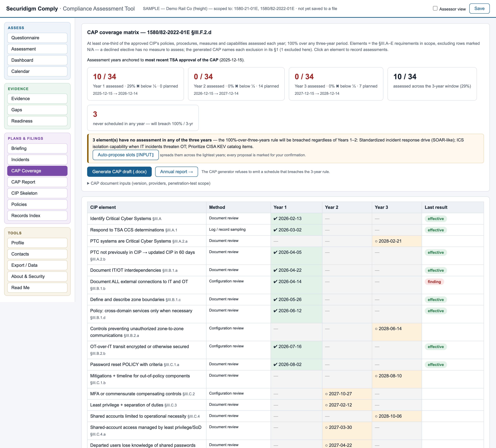Follow the Annual report link button

point(176,172)
